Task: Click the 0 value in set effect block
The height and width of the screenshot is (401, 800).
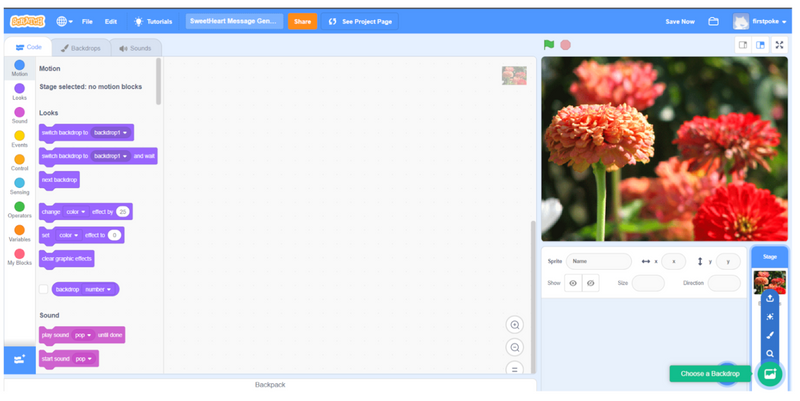Action: tap(115, 235)
